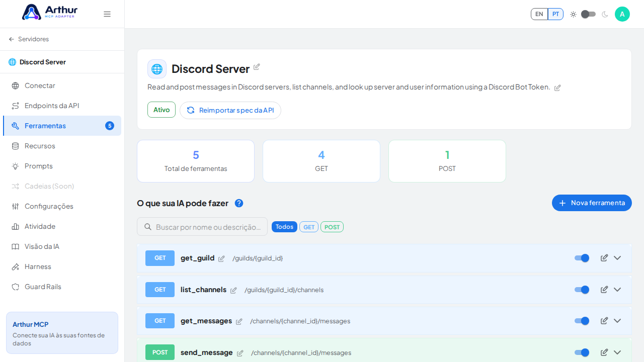Viewport: 644px width, 362px height.
Task: Click the large globe server icon in header card
Action: coord(157,69)
